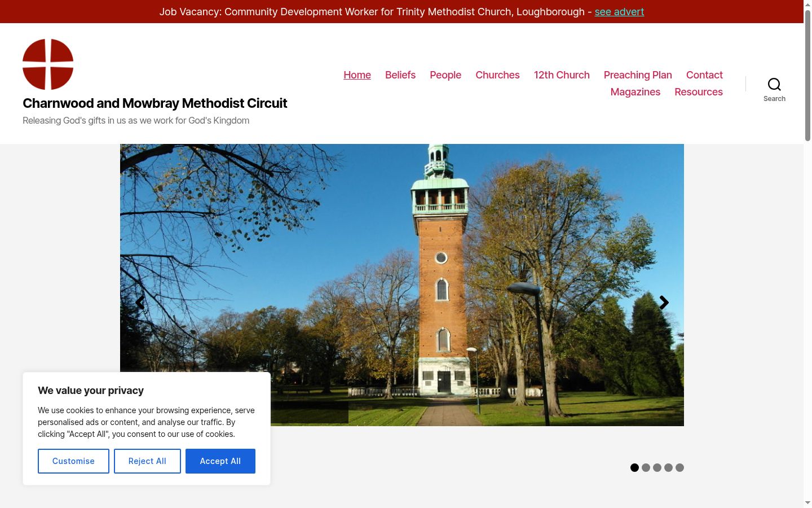812x508 pixels.
Task: Select the third slider dot
Action: (657, 467)
